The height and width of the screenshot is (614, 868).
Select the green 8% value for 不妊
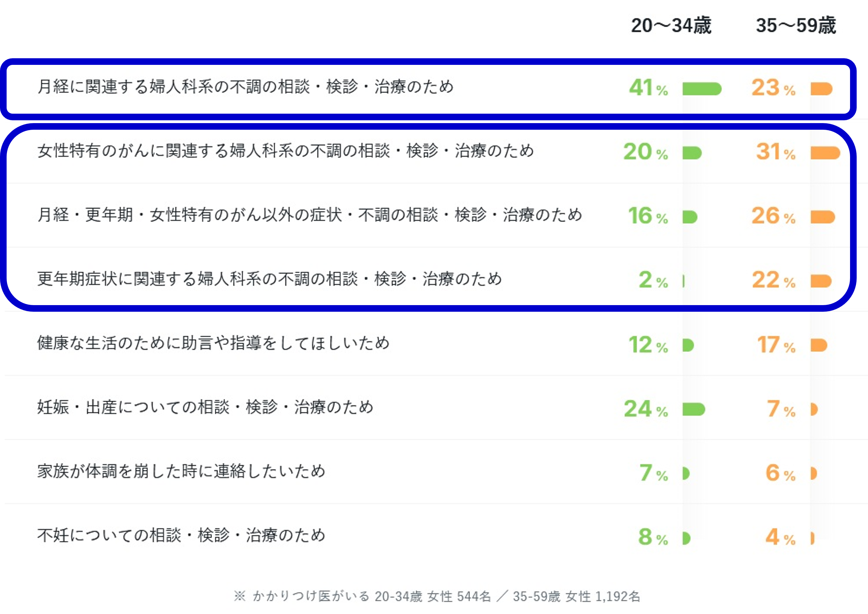tap(653, 537)
